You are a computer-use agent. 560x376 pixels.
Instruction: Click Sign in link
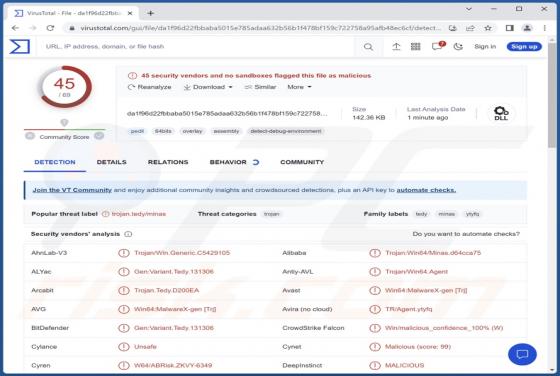[x=485, y=46]
